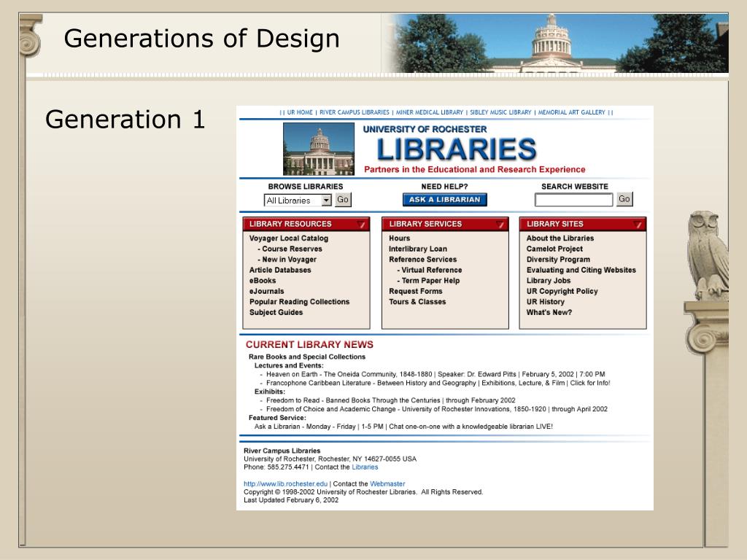Image resolution: width=747 pixels, height=560 pixels.
Task: Open Tours & Classes
Action: click(x=417, y=302)
